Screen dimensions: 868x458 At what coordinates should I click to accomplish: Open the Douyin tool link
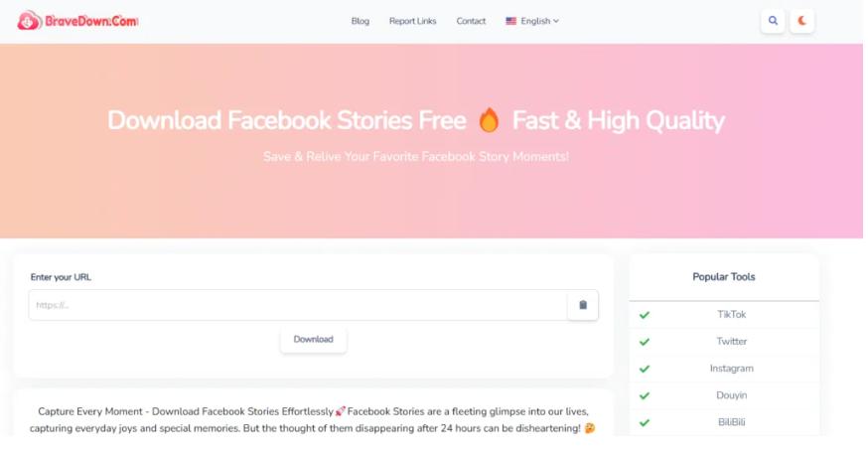(x=731, y=395)
